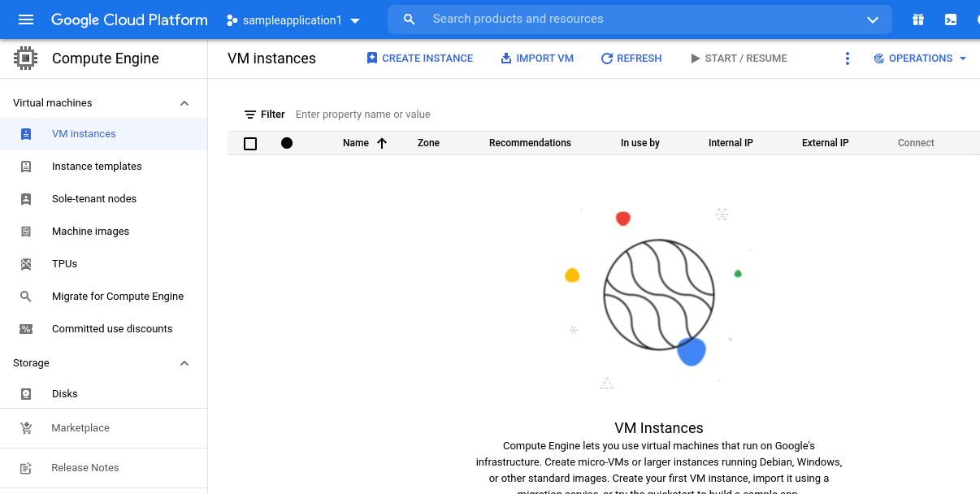This screenshot has height=494, width=980.
Task: Click the Migrate for Compute Engine icon
Action: pyautogui.click(x=26, y=297)
